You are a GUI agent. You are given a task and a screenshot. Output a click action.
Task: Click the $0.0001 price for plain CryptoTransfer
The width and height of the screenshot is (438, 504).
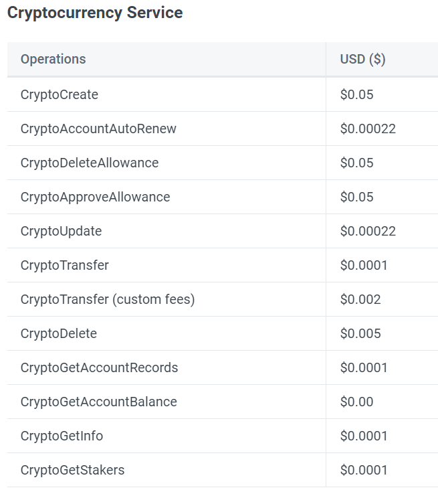(364, 265)
